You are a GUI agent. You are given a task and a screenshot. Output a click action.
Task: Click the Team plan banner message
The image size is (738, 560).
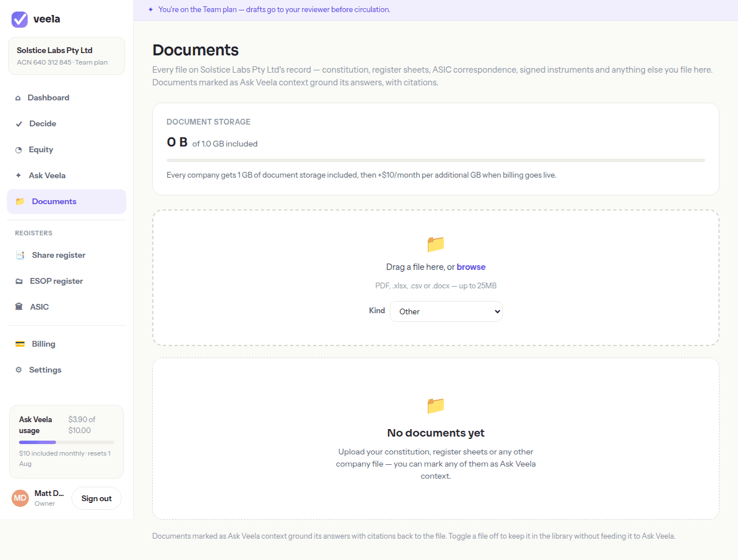(x=274, y=10)
